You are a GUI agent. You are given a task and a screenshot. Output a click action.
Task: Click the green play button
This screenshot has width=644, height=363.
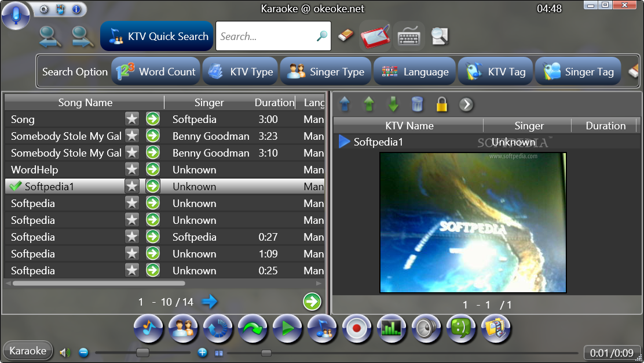(x=287, y=328)
